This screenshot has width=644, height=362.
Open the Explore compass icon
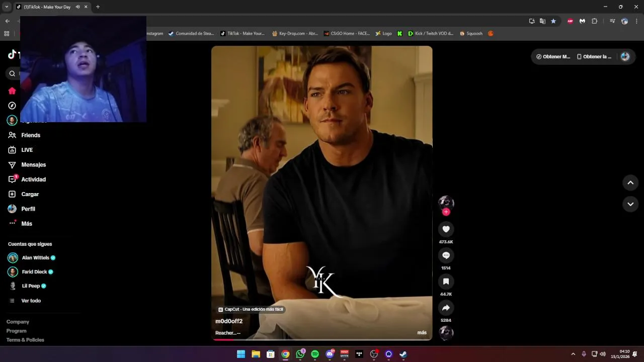(12, 106)
